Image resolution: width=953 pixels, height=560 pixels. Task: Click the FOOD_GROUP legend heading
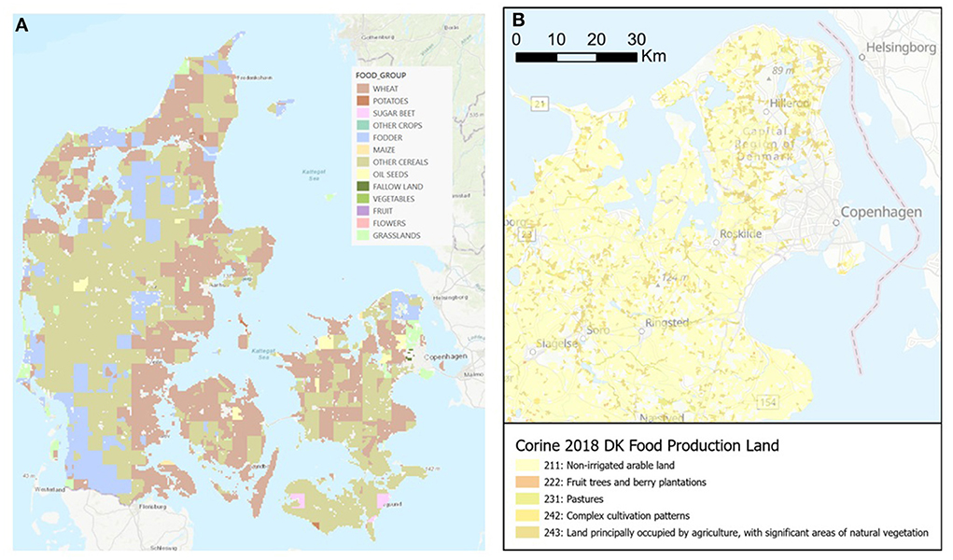[381, 76]
